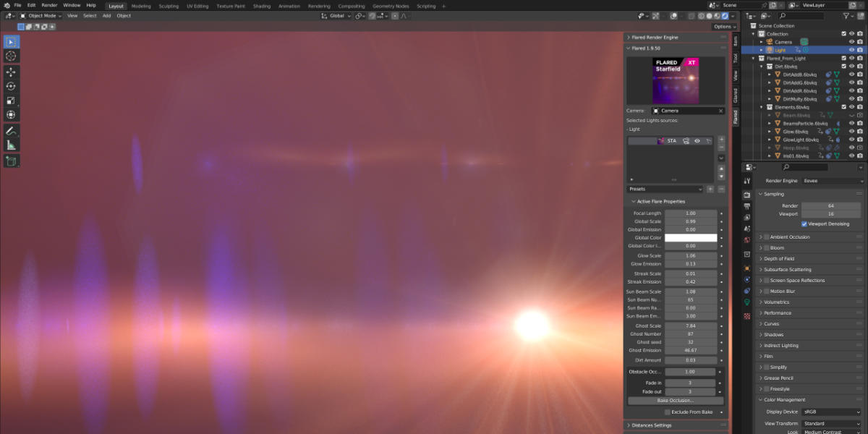Switch to the Shading workspace tab
Viewport: 868px width, 434px height.
(262, 6)
